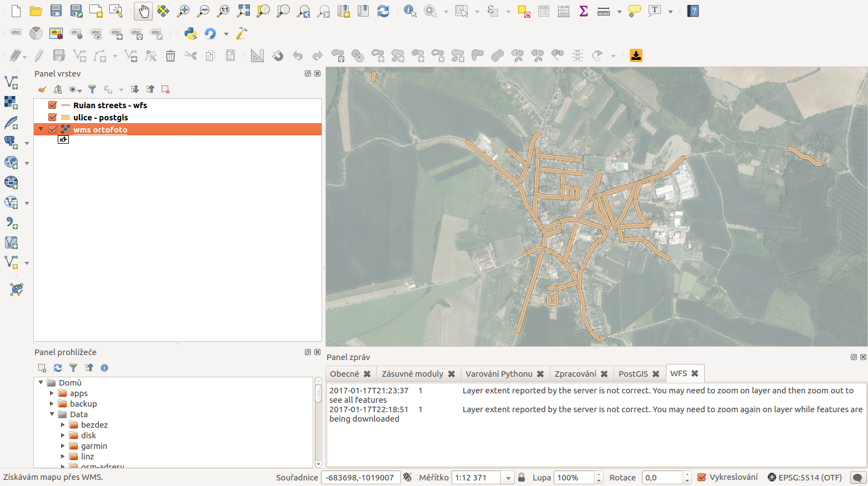This screenshot has height=486, width=868.
Task: Click the info icon in Panel prohlížeče
Action: pos(104,368)
